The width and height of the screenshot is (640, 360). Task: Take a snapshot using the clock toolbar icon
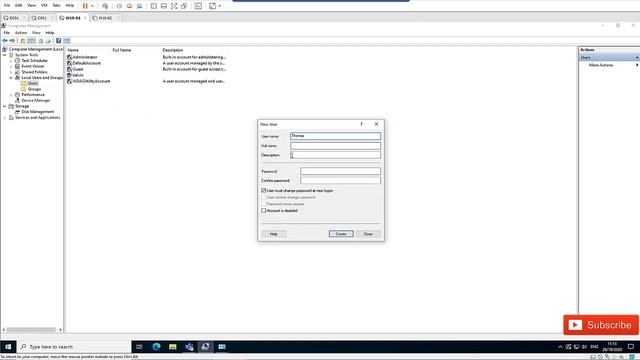click(119, 6)
